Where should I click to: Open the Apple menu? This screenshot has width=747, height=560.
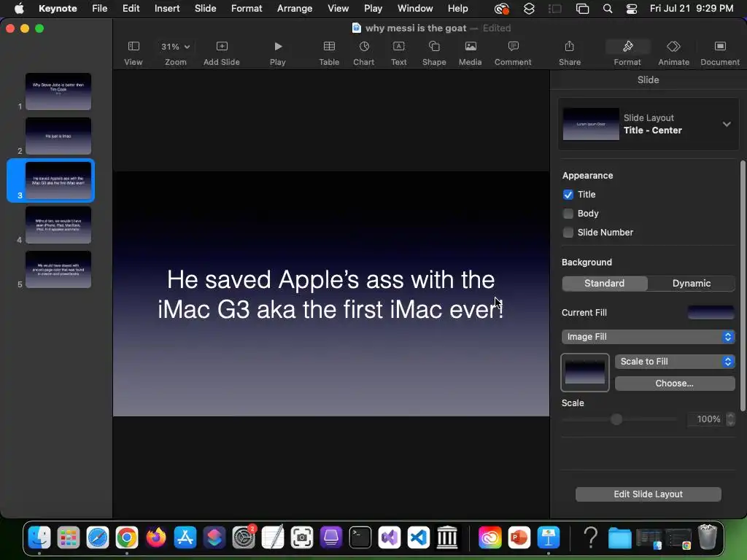coord(19,9)
